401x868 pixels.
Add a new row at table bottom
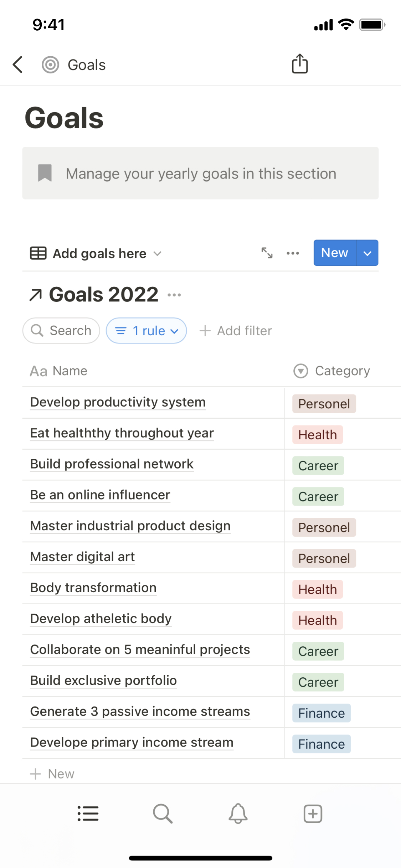[x=52, y=774]
